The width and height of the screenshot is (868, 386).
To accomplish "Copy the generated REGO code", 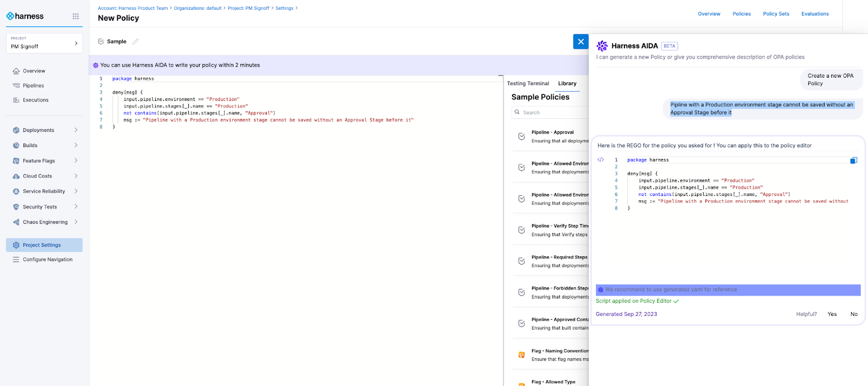I will [x=853, y=160].
